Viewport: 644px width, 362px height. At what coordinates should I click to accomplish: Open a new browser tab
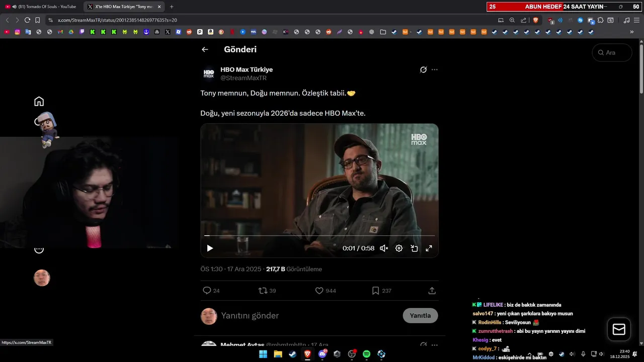click(x=172, y=7)
